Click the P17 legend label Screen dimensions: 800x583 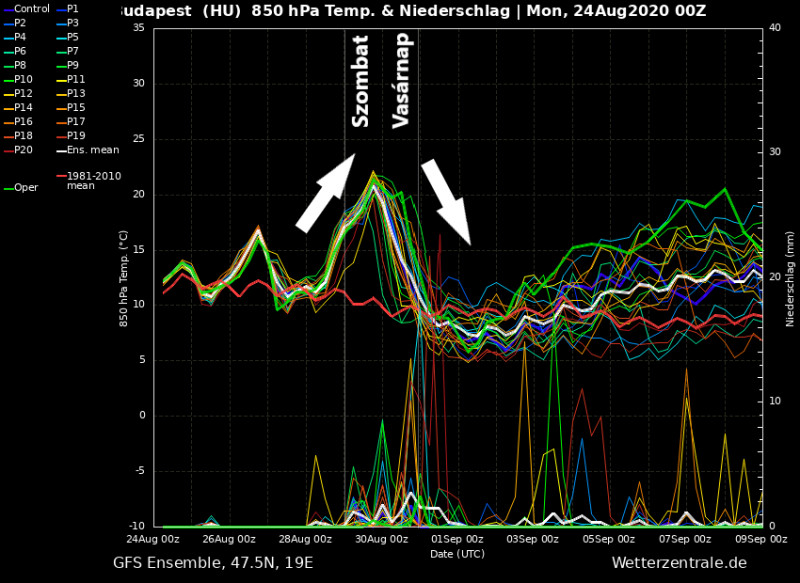[x=76, y=121]
